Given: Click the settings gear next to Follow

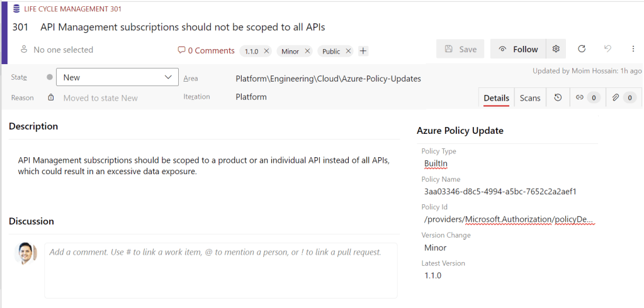Looking at the screenshot, I should [x=556, y=49].
